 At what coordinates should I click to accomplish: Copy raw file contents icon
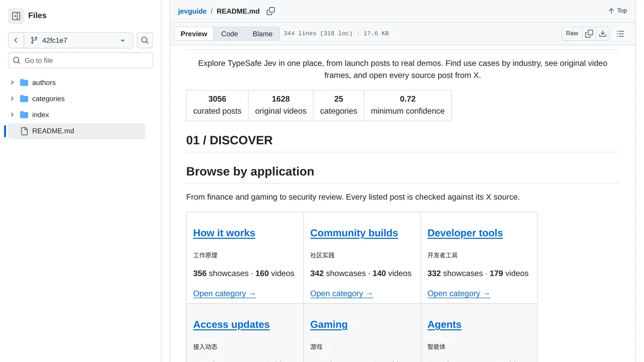point(589,34)
